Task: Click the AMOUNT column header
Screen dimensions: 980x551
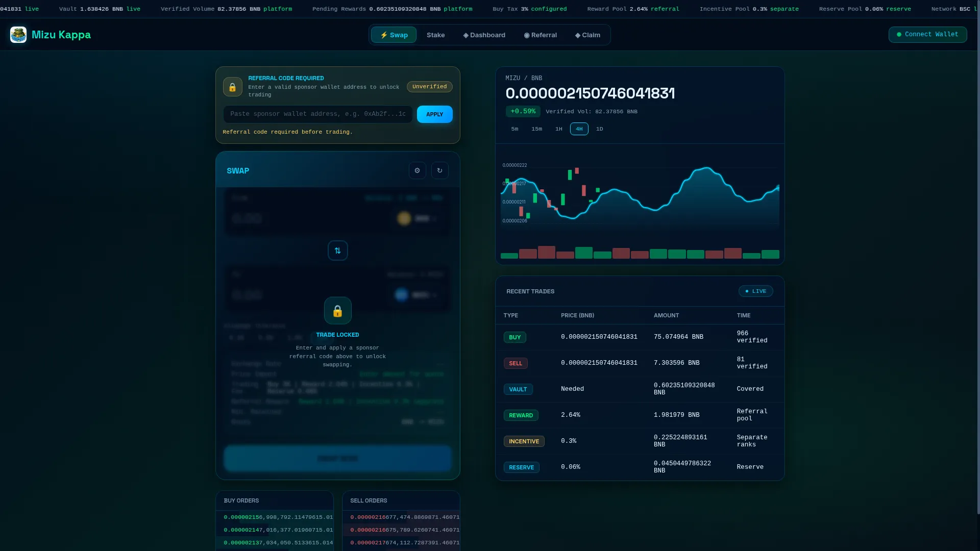Action: click(x=667, y=316)
